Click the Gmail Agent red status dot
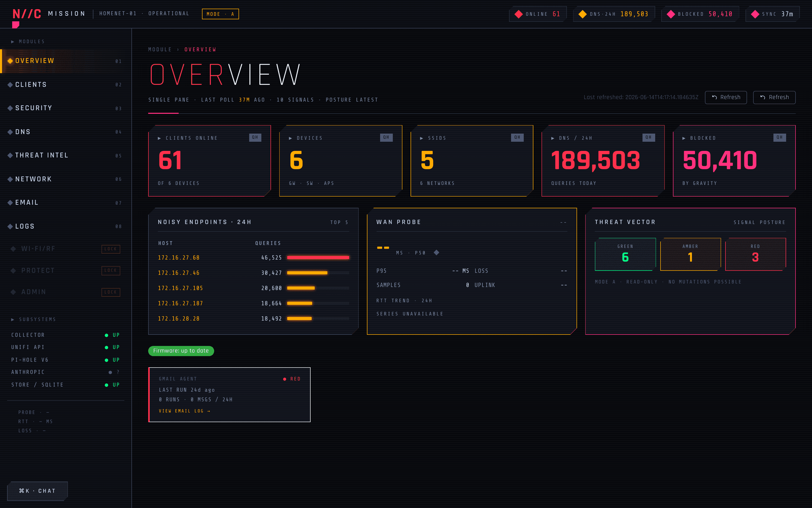Viewport: 812px width, 508px height. click(x=284, y=379)
